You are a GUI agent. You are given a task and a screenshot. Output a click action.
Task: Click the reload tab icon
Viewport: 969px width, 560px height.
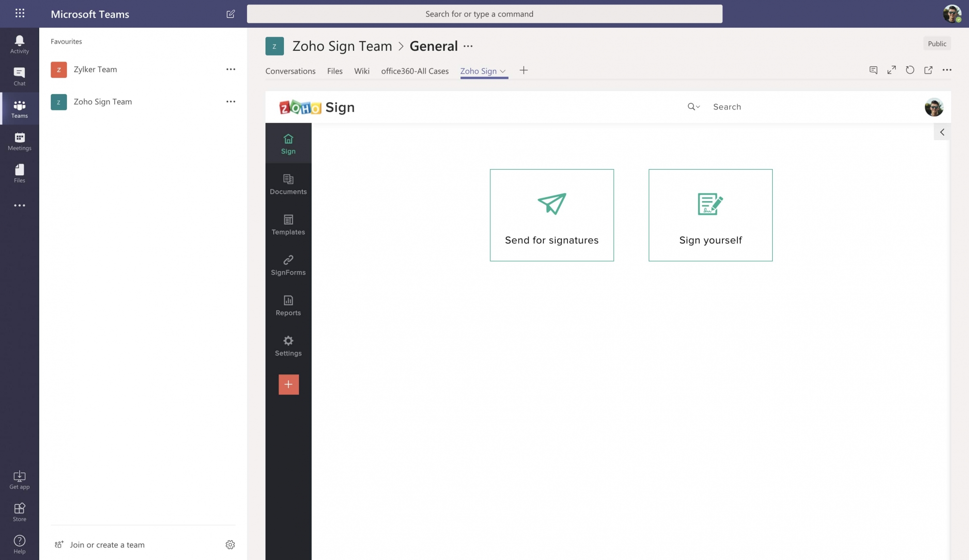[910, 70]
